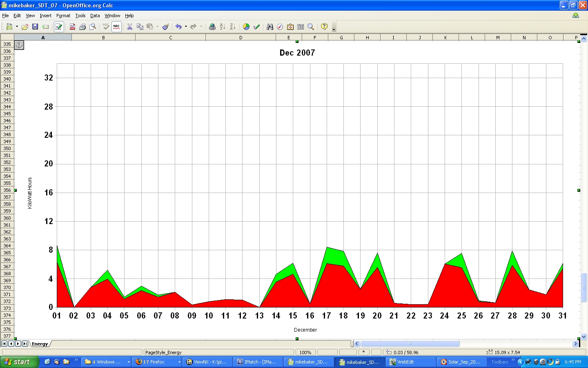This screenshot has height=368, width=588.
Task: Open the toolbar options overflow arrow
Action: tap(334, 29)
